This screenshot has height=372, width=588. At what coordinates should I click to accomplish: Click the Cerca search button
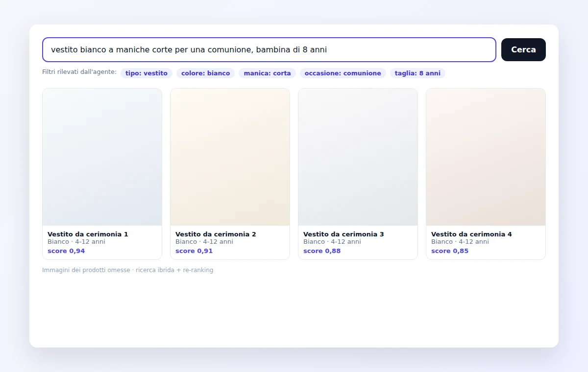click(523, 49)
